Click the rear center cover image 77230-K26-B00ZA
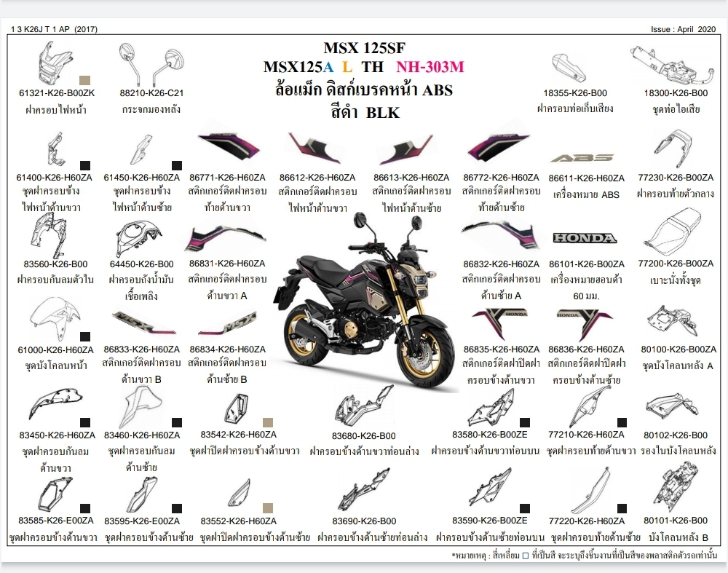 (673, 149)
